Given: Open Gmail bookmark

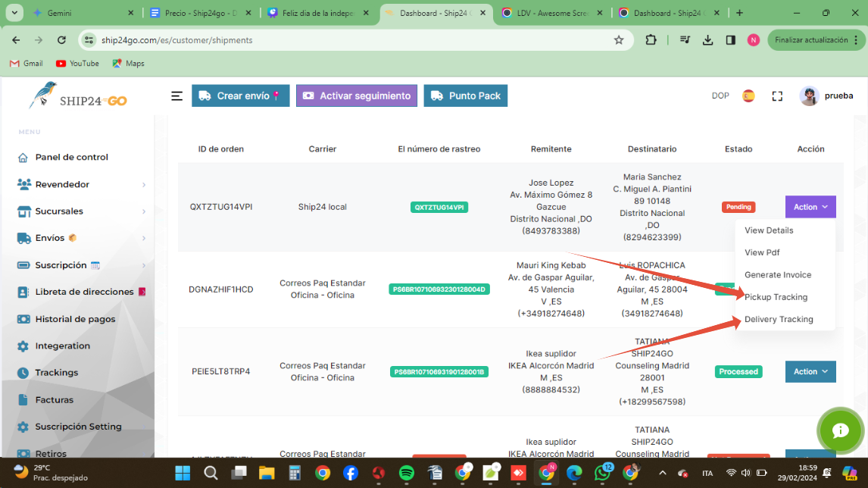Looking at the screenshot, I should (x=27, y=64).
